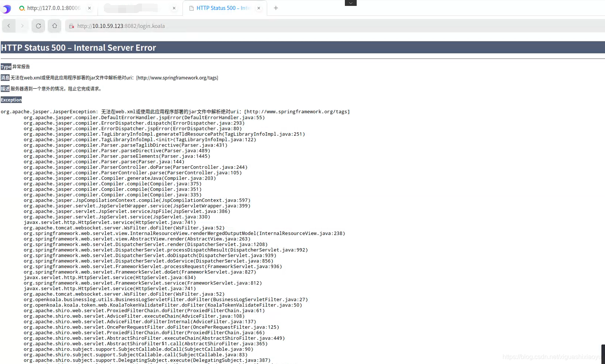The height and width of the screenshot is (364, 605).
Task: Reload the current page
Action: tap(38, 26)
